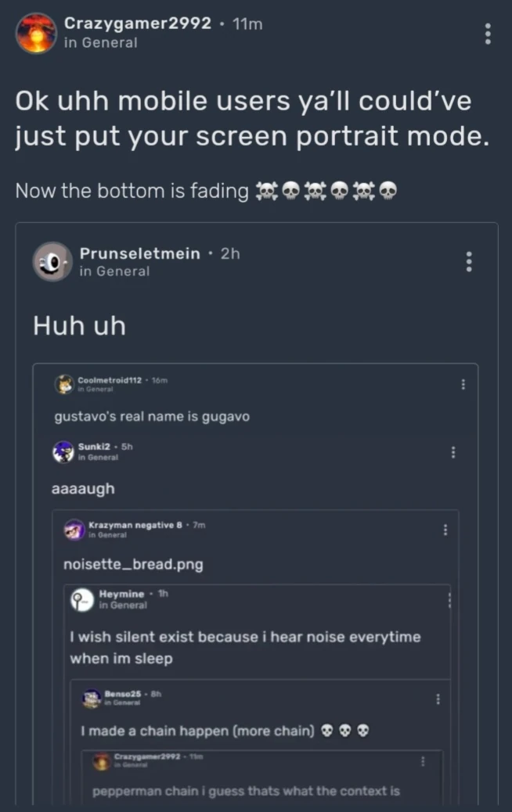Open the options menu on Crazygamer2992's post
This screenshot has width=512, height=812.
pyautogui.click(x=487, y=33)
